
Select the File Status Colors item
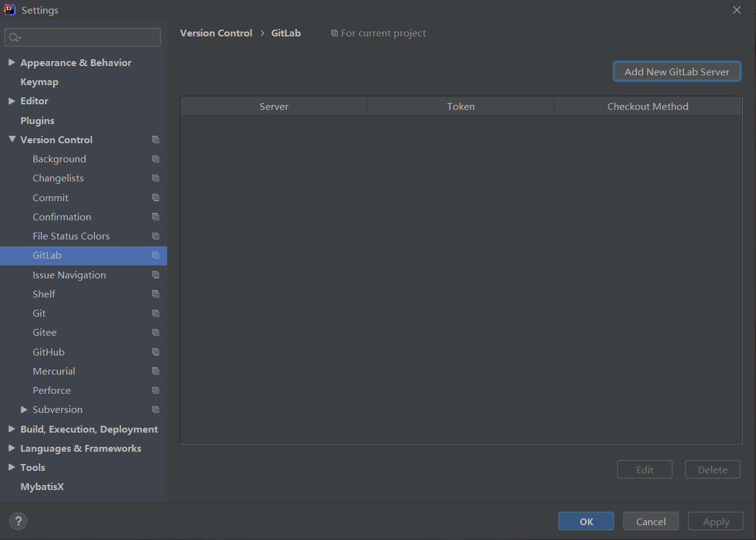(x=71, y=236)
